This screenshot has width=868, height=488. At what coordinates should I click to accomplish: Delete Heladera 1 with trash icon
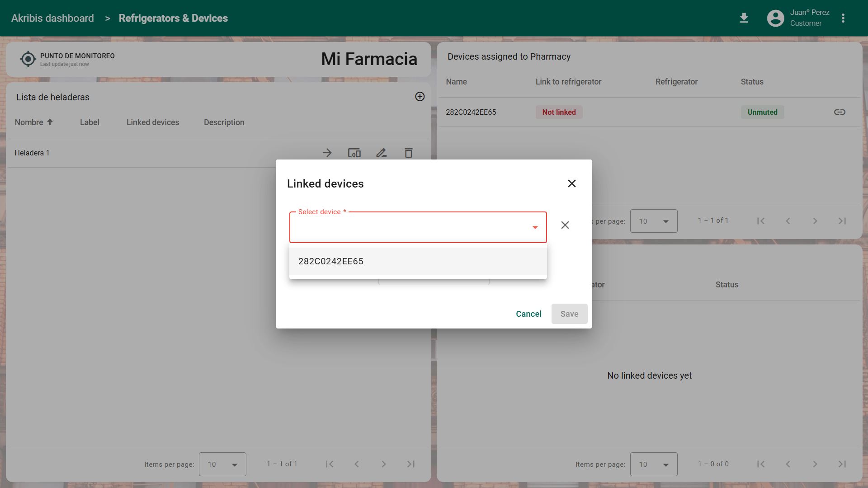point(408,153)
